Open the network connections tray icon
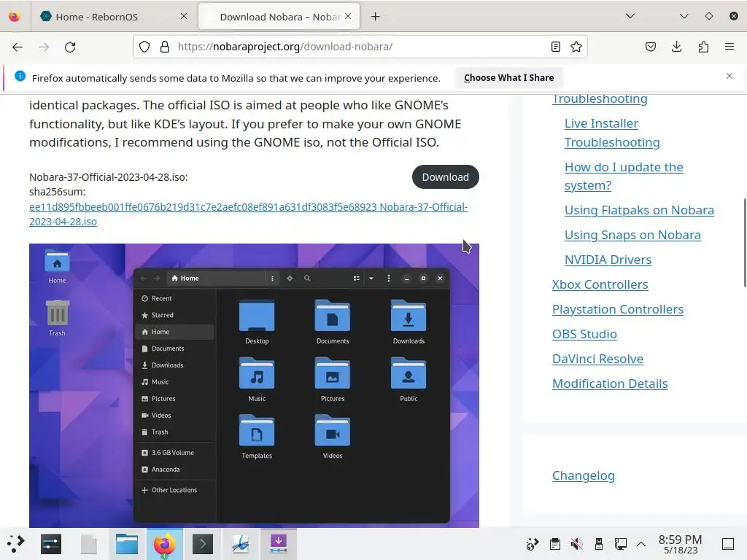The image size is (747, 560). pyautogui.click(x=620, y=544)
